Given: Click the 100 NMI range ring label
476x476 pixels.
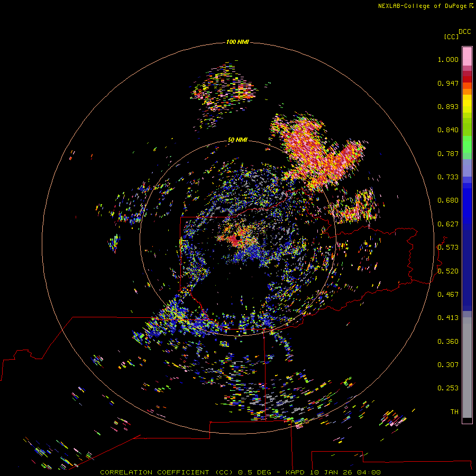Looking at the screenshot, I should 237,42.
